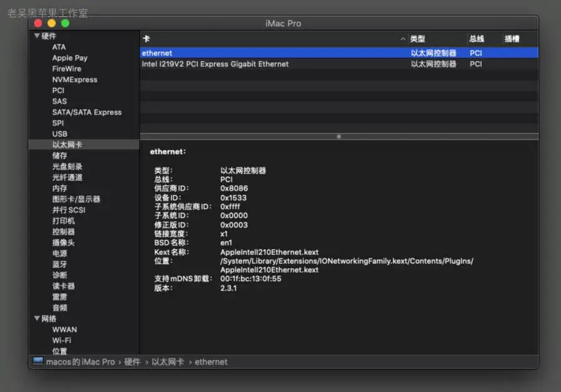Open the 储存 sidebar entry
Image resolution: width=561 pixels, height=392 pixels.
pyautogui.click(x=60, y=156)
